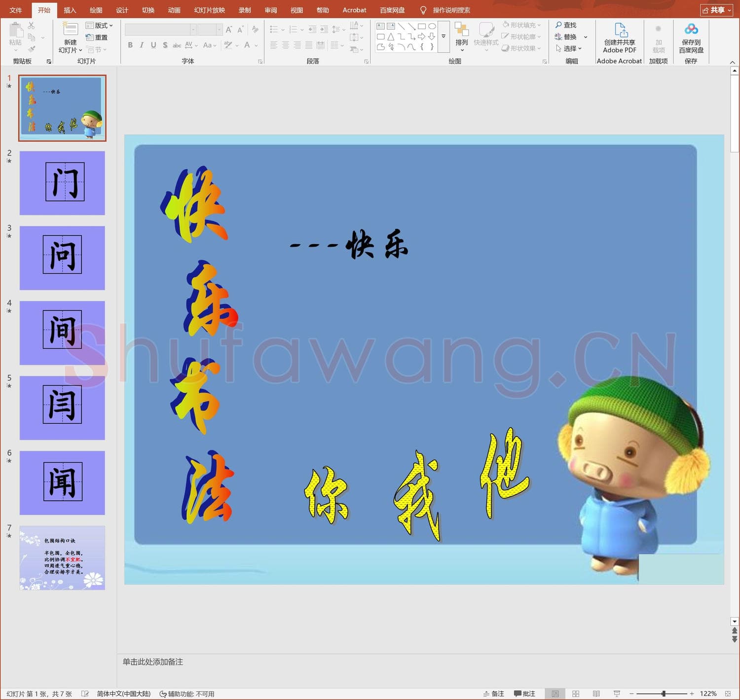Toggle text Shadow (S) formatting
Image resolution: width=740 pixels, height=700 pixels.
pyautogui.click(x=165, y=45)
